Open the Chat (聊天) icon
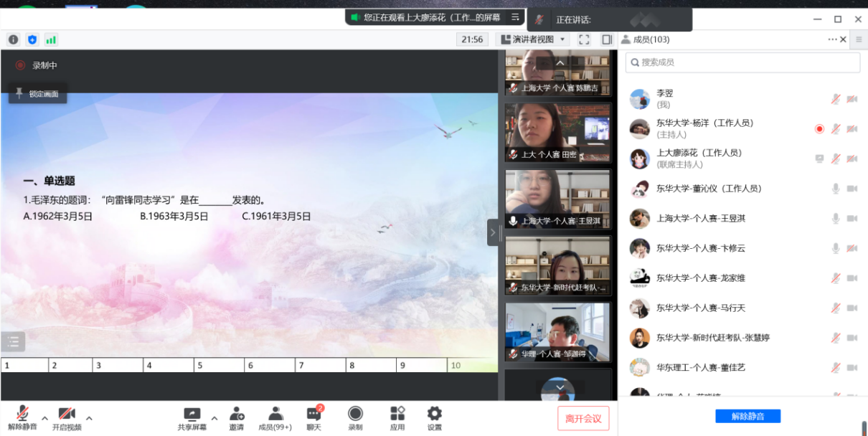 click(x=314, y=418)
